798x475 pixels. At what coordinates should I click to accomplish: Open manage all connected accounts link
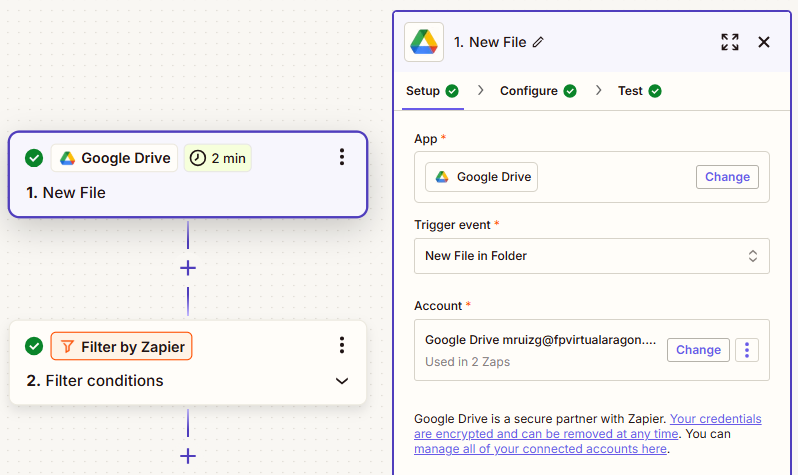click(538, 449)
